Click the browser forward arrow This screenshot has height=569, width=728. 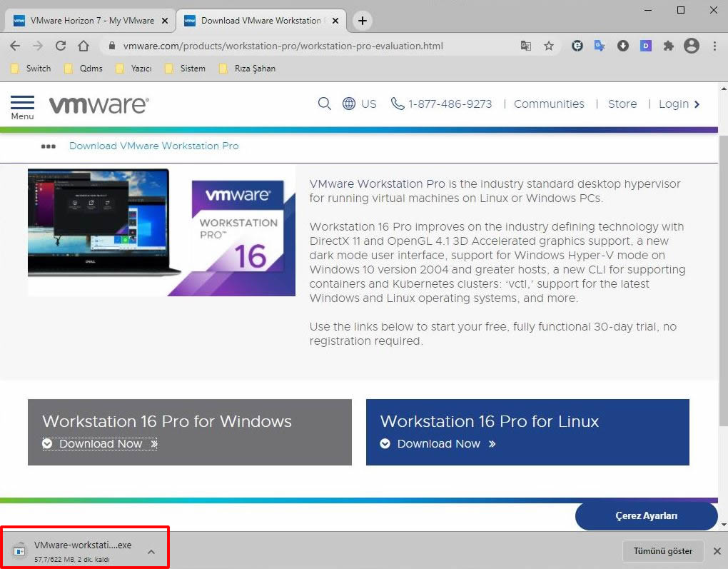point(38,46)
